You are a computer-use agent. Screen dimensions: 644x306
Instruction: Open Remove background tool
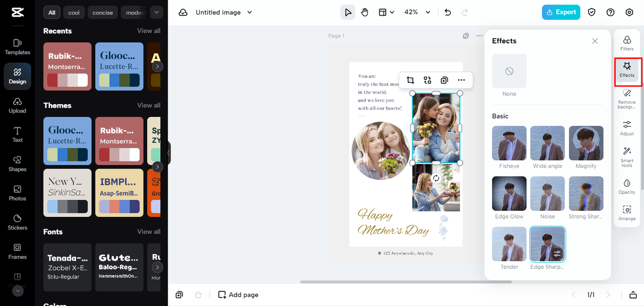coord(627,99)
